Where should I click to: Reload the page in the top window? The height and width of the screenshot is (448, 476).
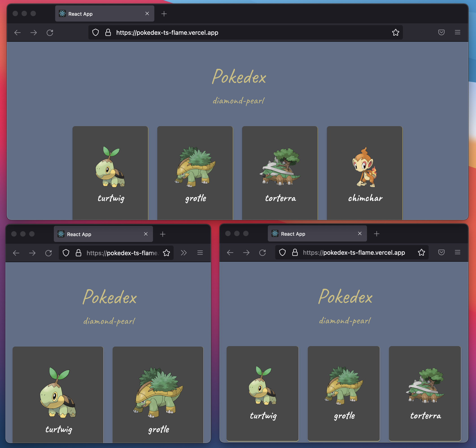50,33
